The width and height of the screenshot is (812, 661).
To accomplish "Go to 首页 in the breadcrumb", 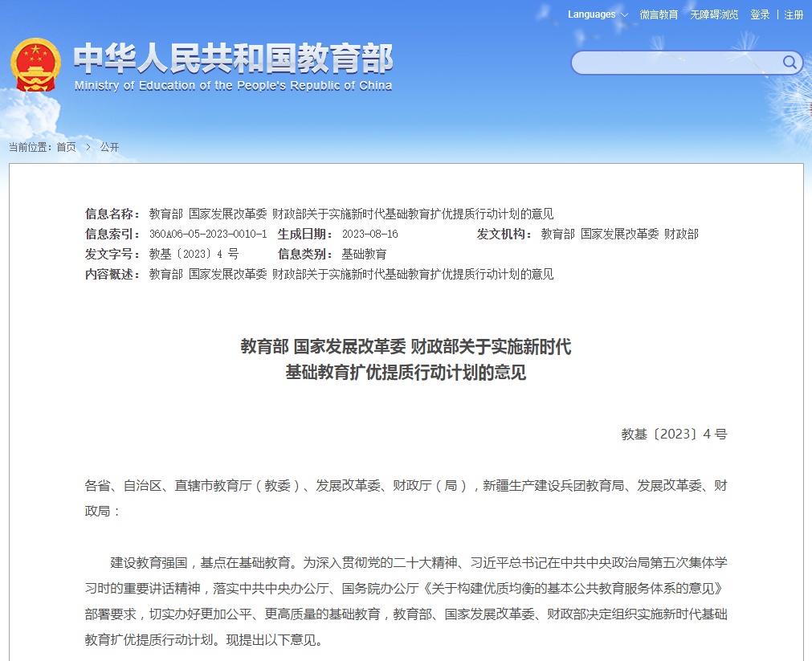I will pos(67,147).
